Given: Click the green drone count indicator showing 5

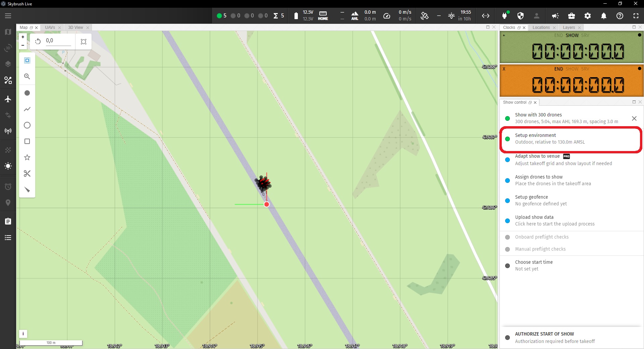Looking at the screenshot, I should point(221,16).
